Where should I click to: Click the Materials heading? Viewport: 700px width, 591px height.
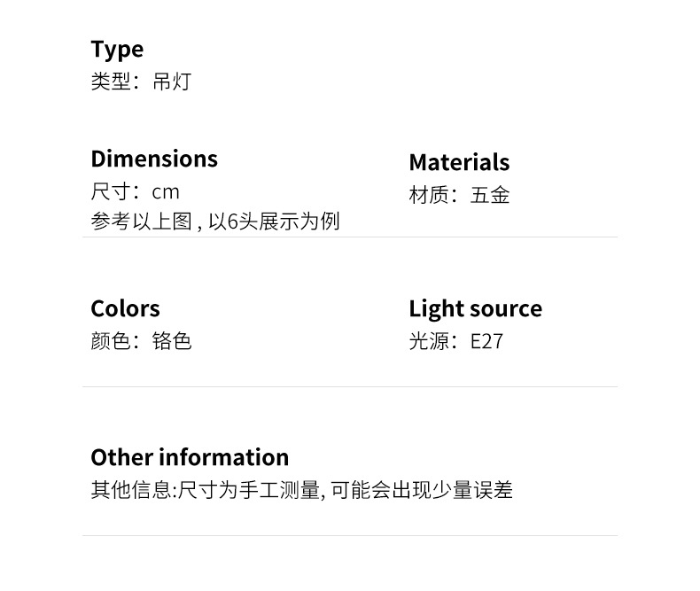click(459, 162)
